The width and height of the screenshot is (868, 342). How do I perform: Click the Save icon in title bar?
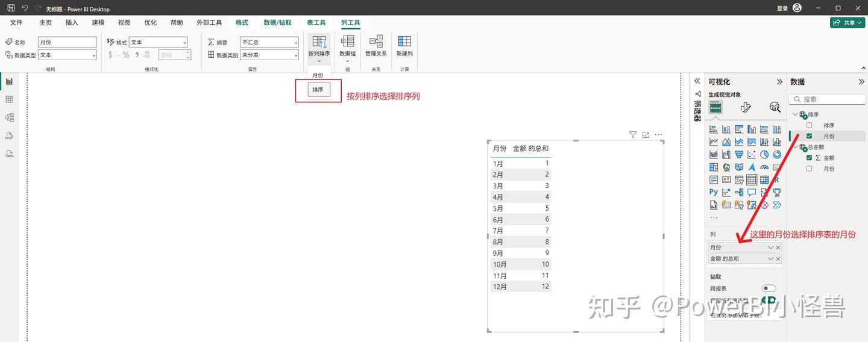[x=11, y=8]
